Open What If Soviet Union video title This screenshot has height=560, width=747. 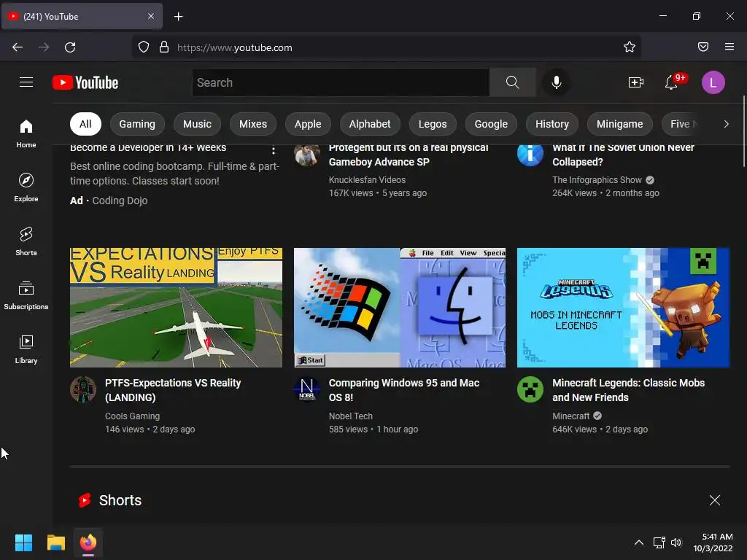(623, 155)
